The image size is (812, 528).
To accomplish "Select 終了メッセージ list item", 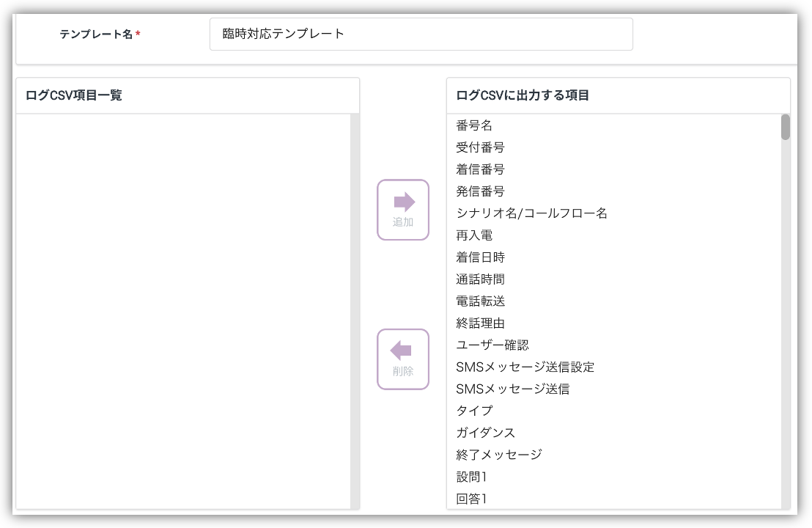I will [498, 455].
